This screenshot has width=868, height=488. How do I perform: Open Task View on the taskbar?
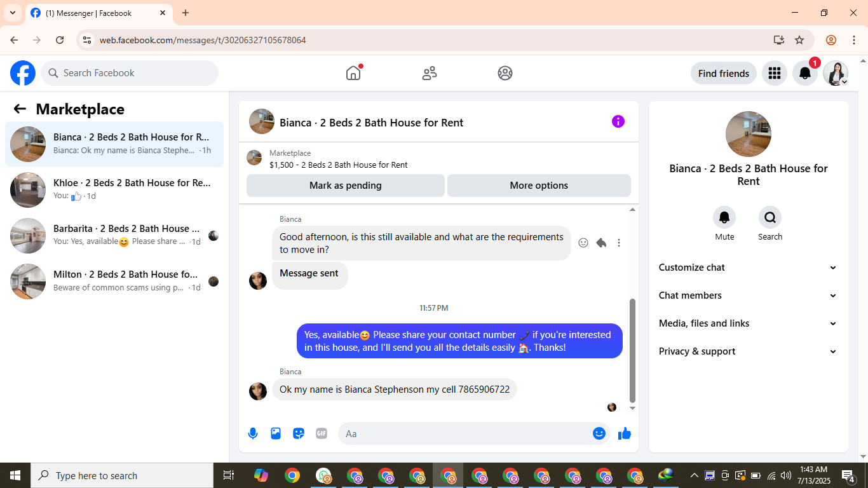pyautogui.click(x=229, y=475)
